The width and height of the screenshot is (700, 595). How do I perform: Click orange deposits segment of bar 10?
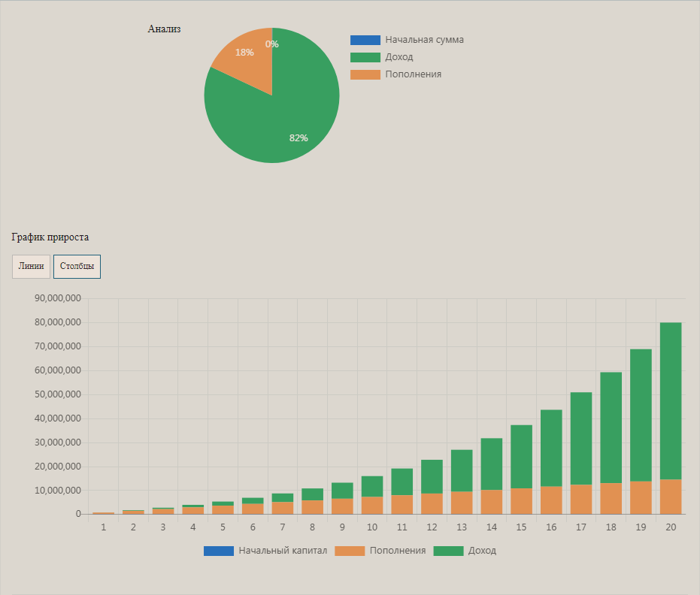point(372,506)
